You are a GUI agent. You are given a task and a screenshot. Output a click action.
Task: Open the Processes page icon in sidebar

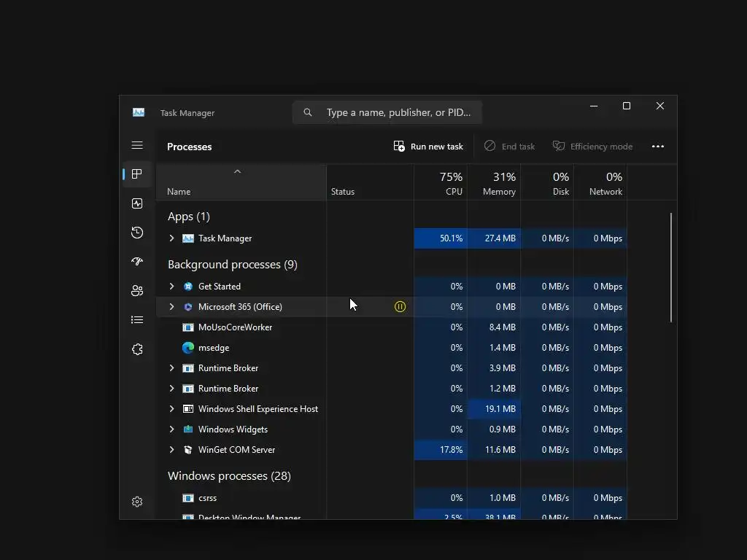pyautogui.click(x=137, y=174)
